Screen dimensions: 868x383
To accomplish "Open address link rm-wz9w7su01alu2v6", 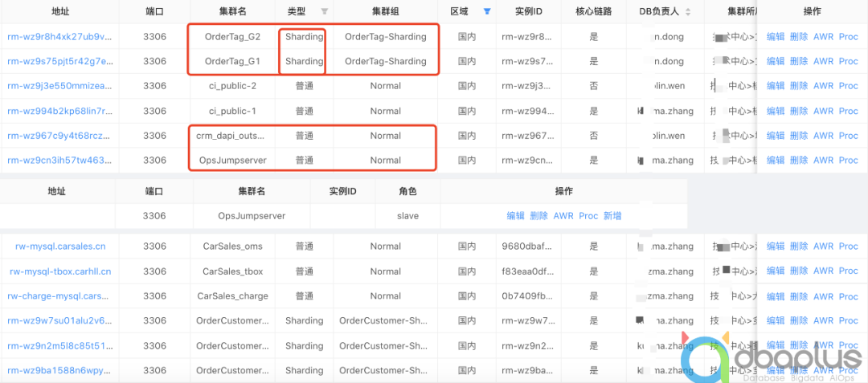I will (59, 320).
